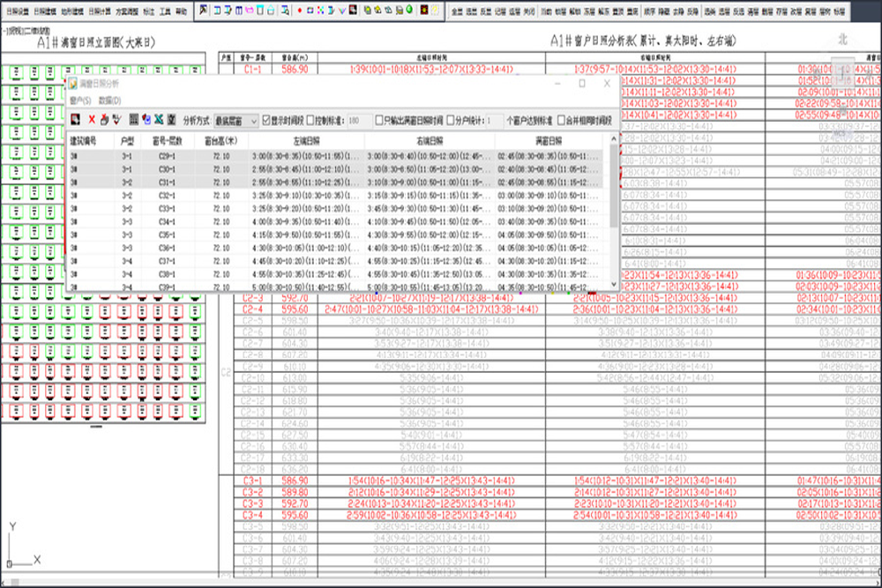Click the dialog scrollbar up arrow
The image size is (882, 588).
(613, 139)
